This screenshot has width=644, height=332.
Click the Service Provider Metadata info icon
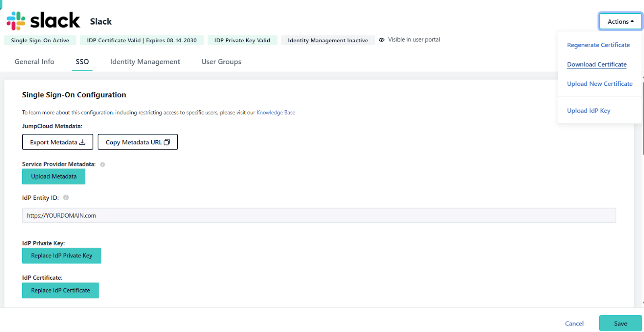coord(103,164)
